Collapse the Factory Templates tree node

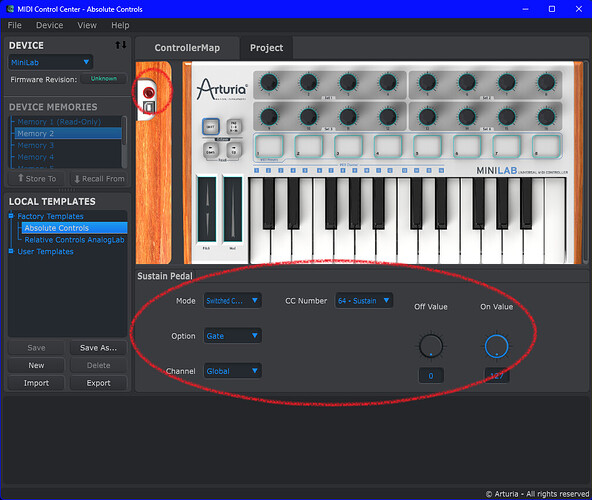point(11,216)
